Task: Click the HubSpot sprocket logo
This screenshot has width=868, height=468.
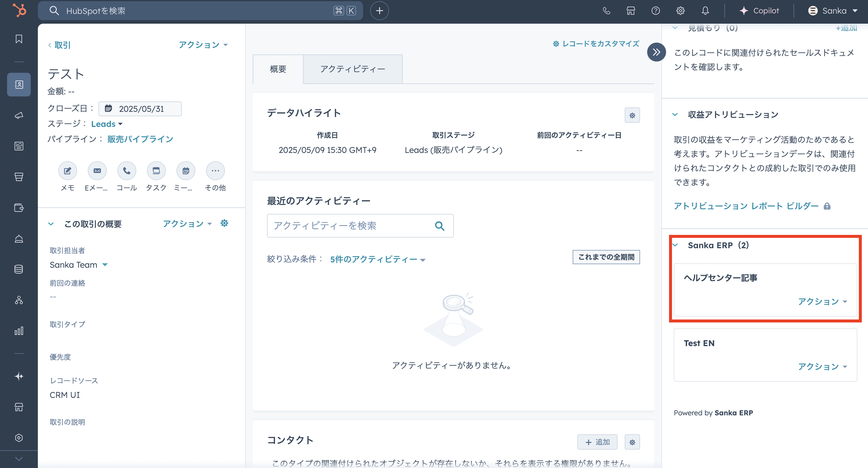Action: tap(19, 10)
